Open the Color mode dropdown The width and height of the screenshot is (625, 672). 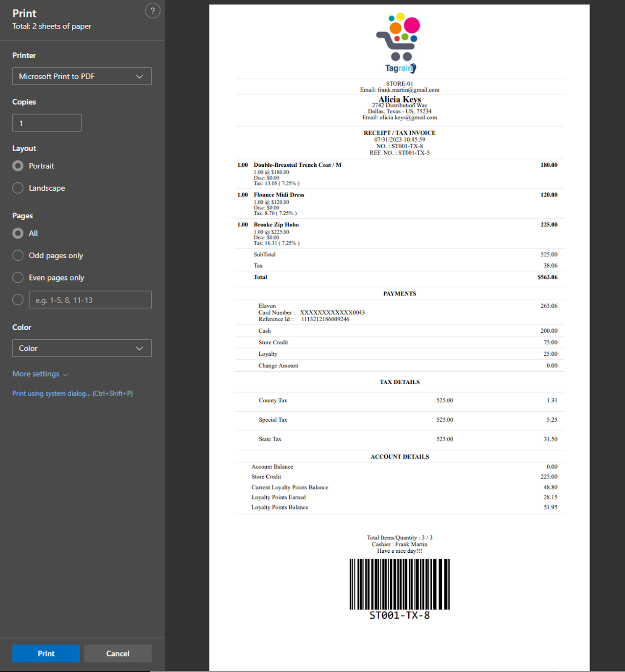tap(82, 348)
